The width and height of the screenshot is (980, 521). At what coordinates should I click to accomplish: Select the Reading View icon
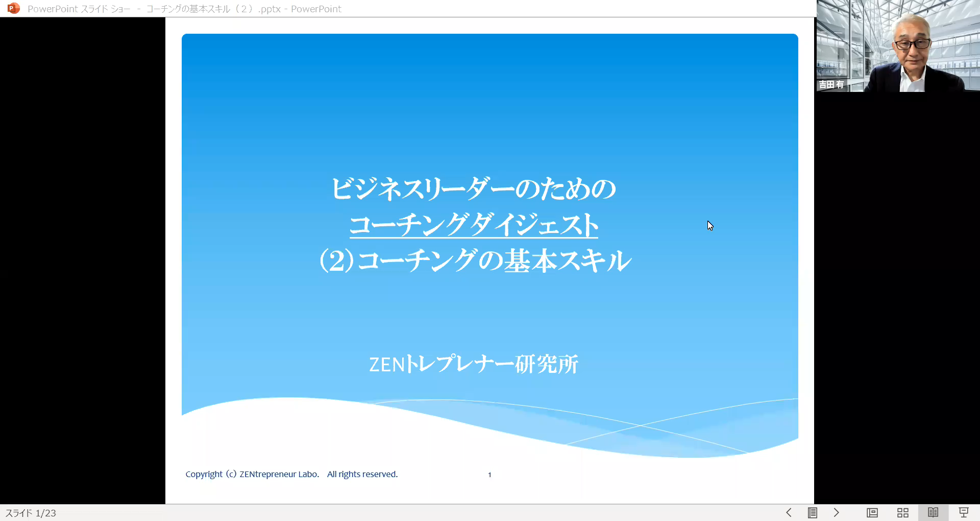[x=933, y=512]
